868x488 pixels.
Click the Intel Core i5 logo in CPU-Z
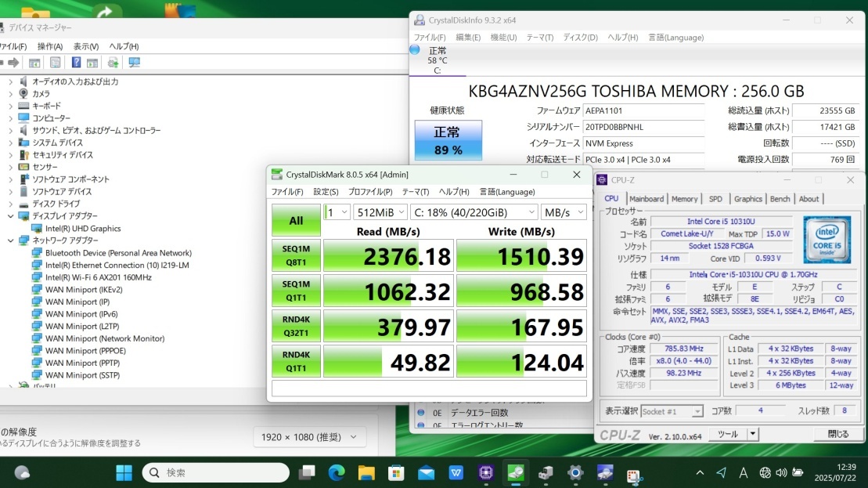[x=827, y=239]
